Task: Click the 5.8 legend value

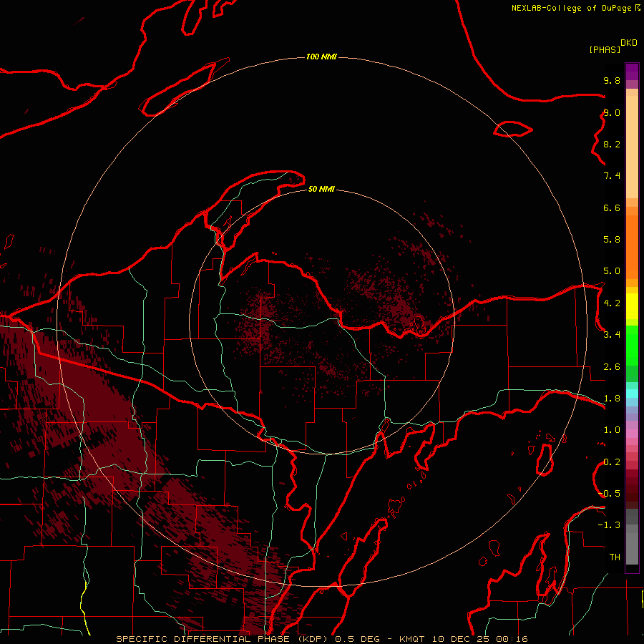Action: [612, 240]
